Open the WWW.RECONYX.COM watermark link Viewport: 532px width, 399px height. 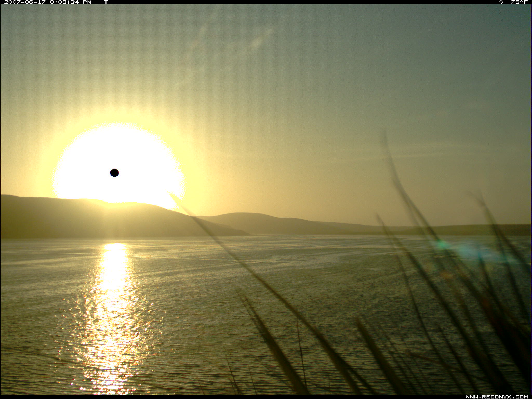click(496, 397)
